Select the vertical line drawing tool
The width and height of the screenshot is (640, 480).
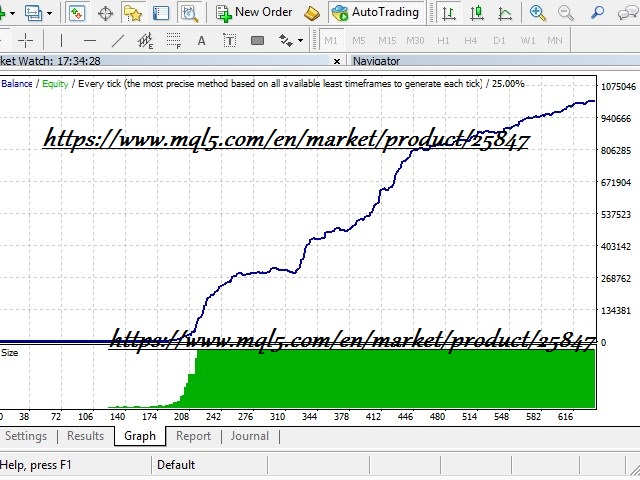coord(61,40)
